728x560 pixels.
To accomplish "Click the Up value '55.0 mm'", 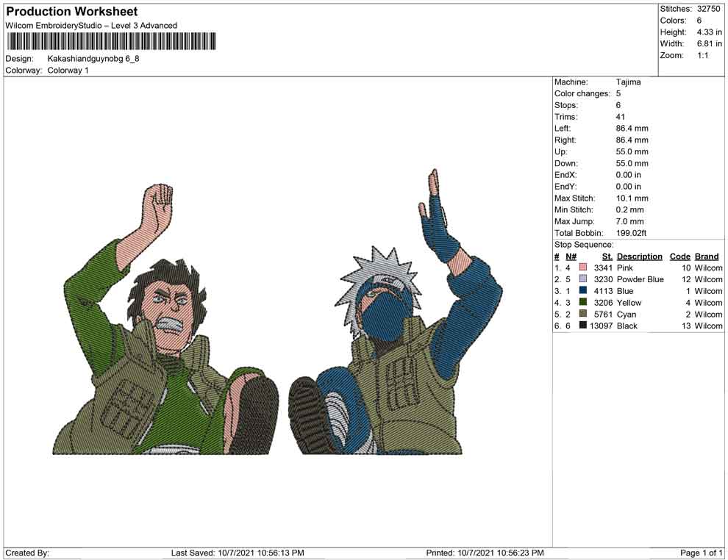I will click(632, 151).
